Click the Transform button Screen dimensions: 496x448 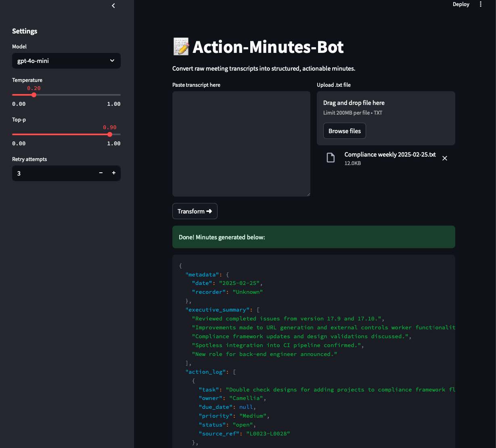(195, 211)
